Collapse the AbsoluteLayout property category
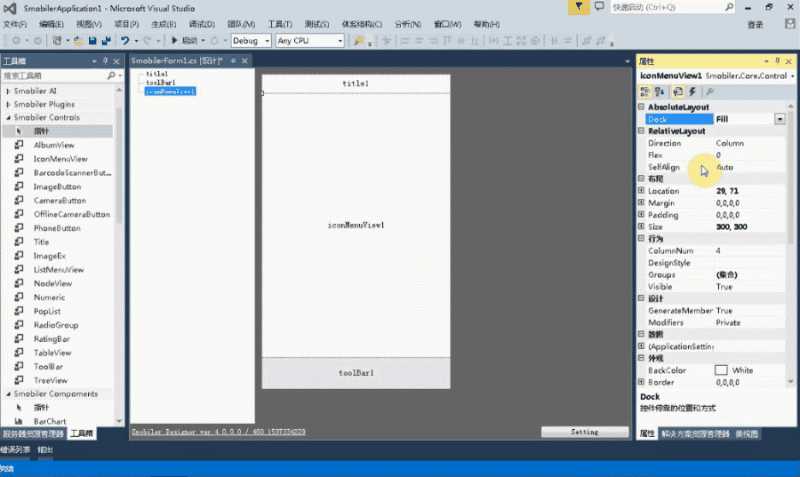 (x=641, y=107)
